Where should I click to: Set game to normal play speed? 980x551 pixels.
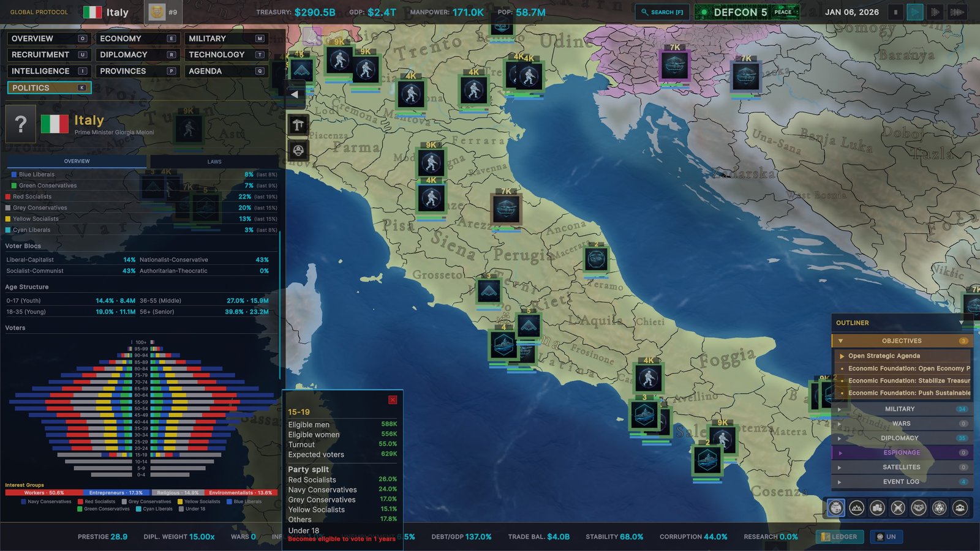[x=915, y=12]
